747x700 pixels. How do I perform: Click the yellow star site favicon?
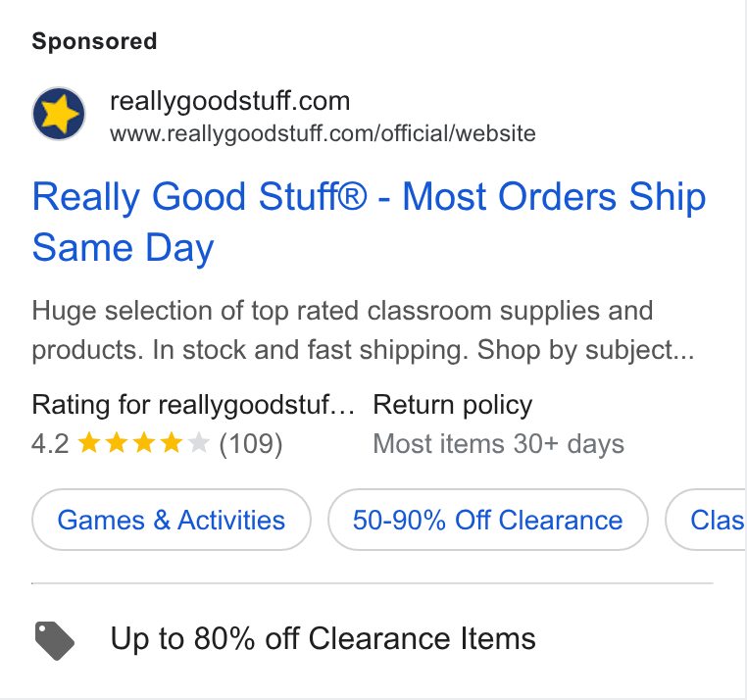(59, 114)
